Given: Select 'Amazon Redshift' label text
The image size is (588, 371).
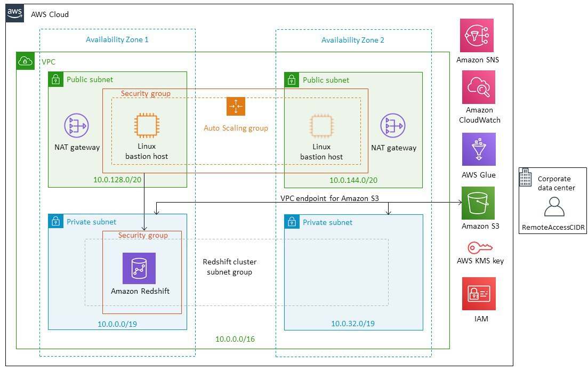Looking at the screenshot, I should point(140,291).
